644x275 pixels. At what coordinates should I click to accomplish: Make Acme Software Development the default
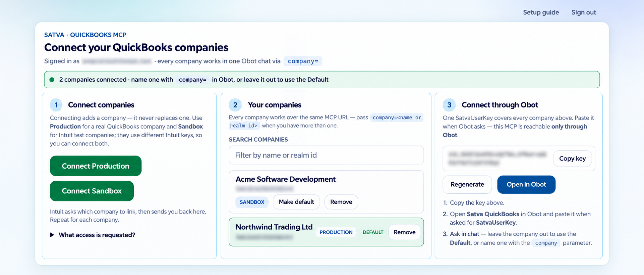coord(296,202)
